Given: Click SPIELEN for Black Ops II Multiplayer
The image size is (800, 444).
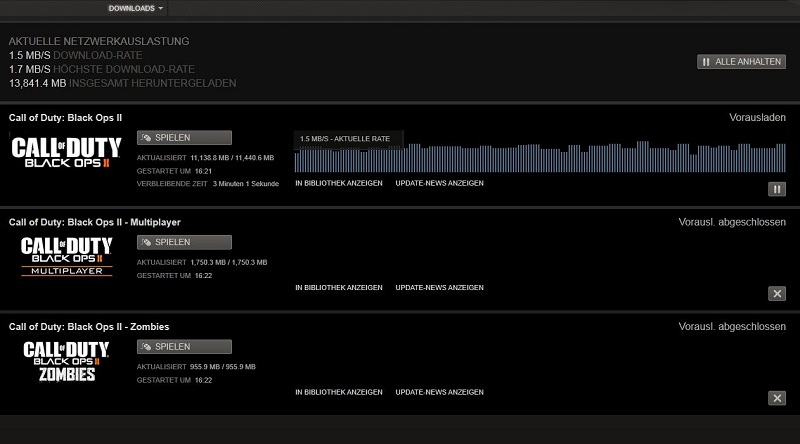Looking at the screenshot, I should click(184, 242).
